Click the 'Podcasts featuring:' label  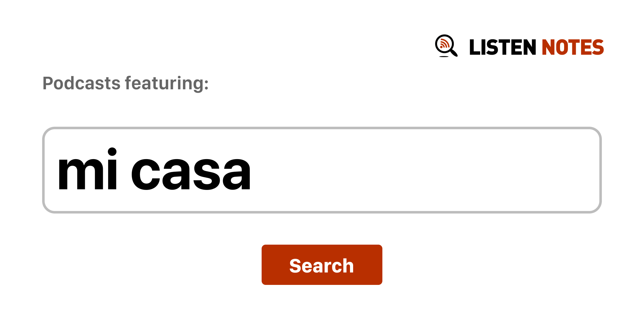125,84
